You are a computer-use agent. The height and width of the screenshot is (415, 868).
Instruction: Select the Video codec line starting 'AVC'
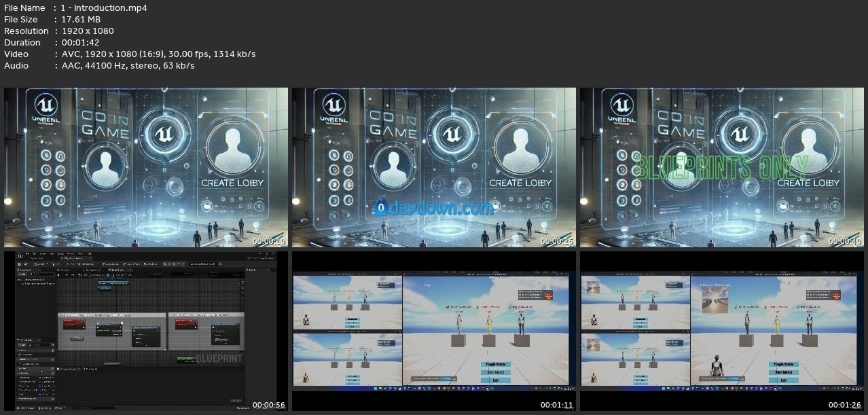coord(158,54)
